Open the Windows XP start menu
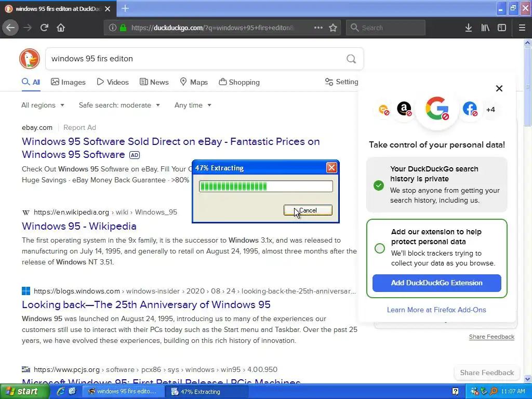Screen dimensions: 532x399 (25, 391)
